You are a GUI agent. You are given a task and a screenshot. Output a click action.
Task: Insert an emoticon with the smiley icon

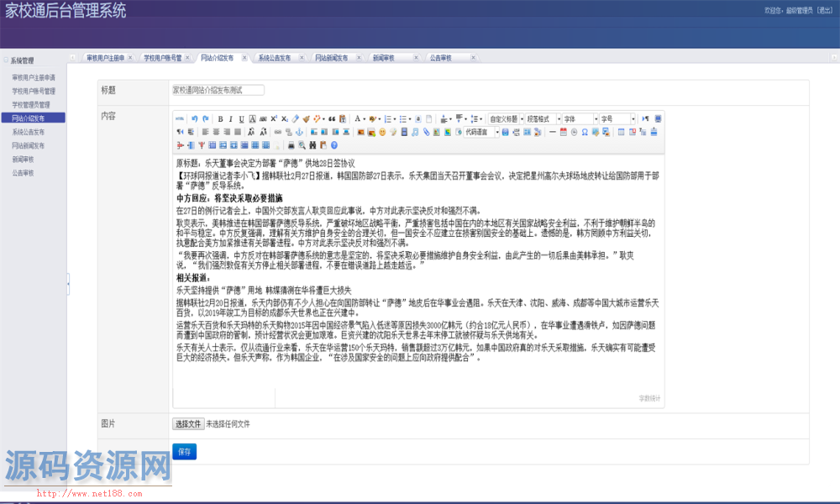(382, 132)
